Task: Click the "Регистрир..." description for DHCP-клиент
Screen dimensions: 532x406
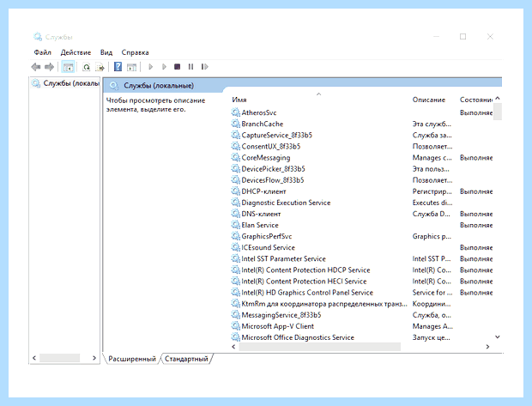Action: (432, 191)
